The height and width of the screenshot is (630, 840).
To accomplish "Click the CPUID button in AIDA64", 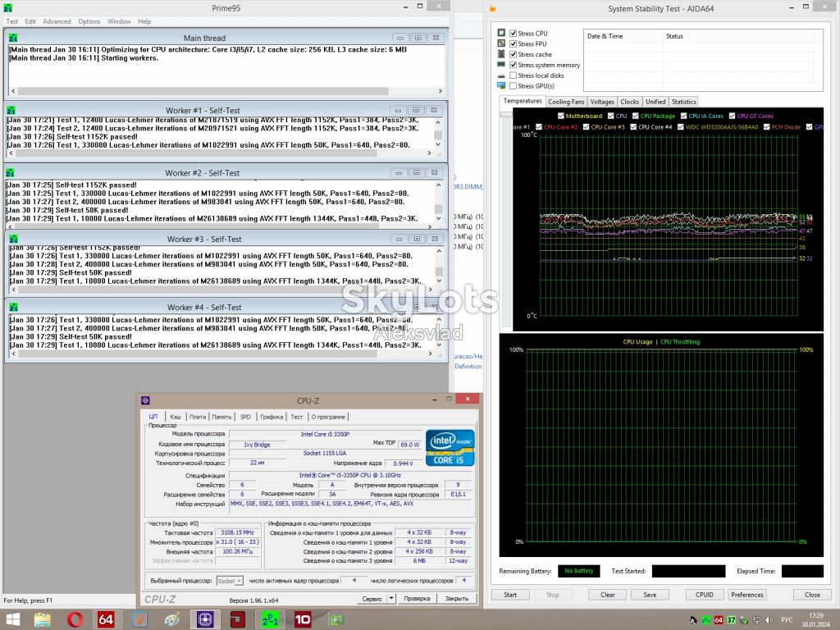I will point(704,595).
